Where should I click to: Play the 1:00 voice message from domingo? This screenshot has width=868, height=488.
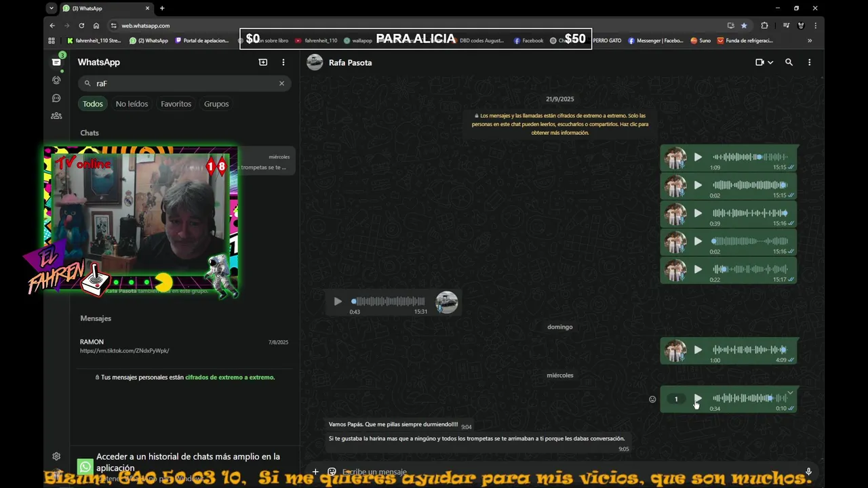(x=698, y=350)
